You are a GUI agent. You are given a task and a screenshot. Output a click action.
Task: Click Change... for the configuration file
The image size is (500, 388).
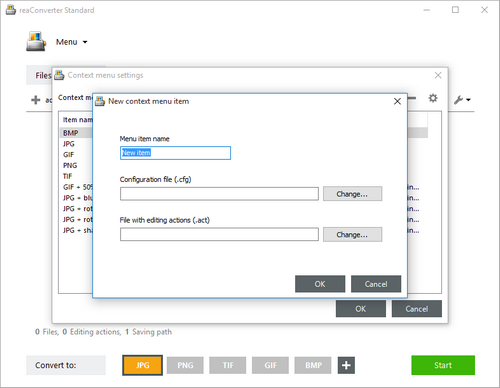click(352, 194)
